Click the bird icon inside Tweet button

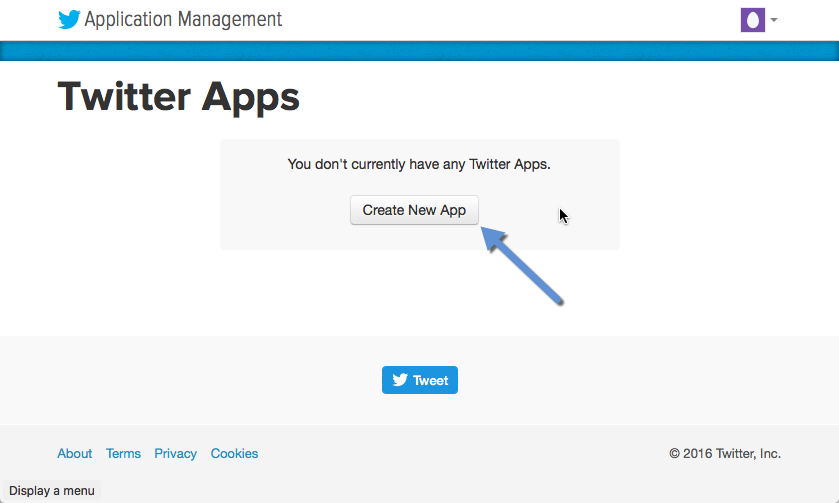pos(400,380)
